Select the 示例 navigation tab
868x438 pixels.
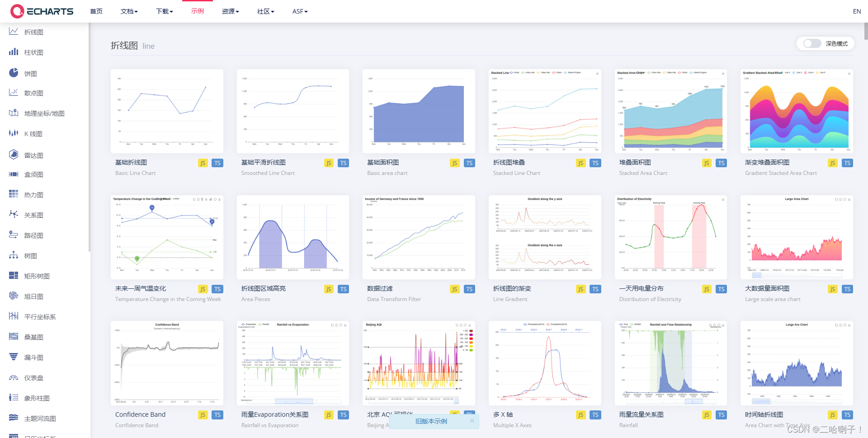point(198,11)
